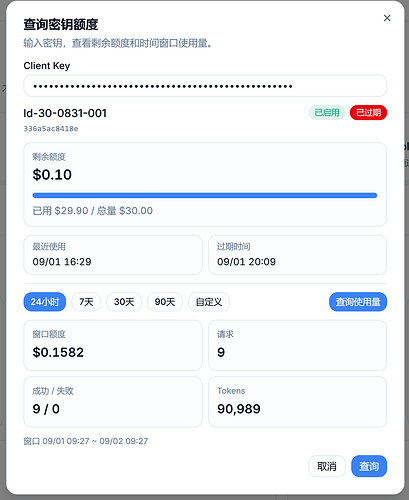Click the 查询使用量 button
The width and height of the screenshot is (409, 500).
358,302
